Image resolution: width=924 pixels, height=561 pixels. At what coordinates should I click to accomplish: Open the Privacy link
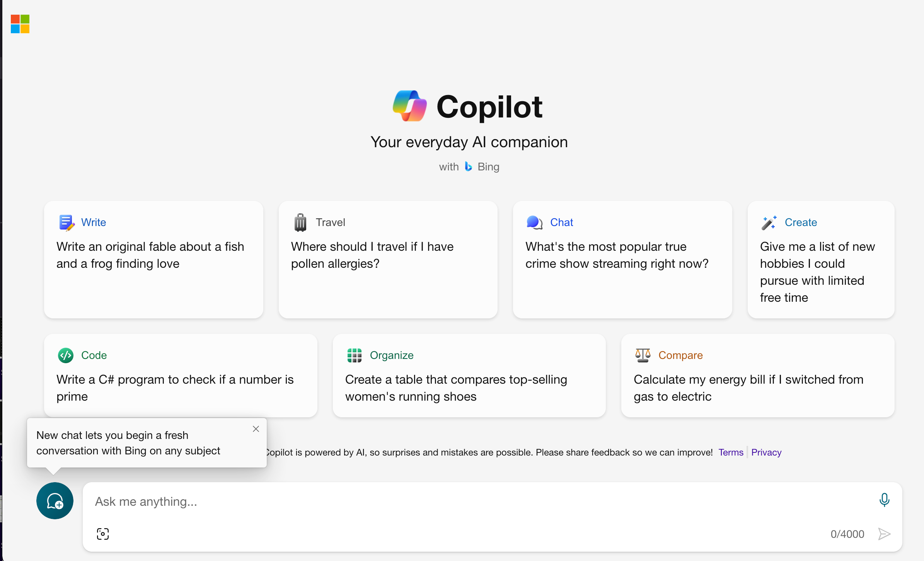766,452
